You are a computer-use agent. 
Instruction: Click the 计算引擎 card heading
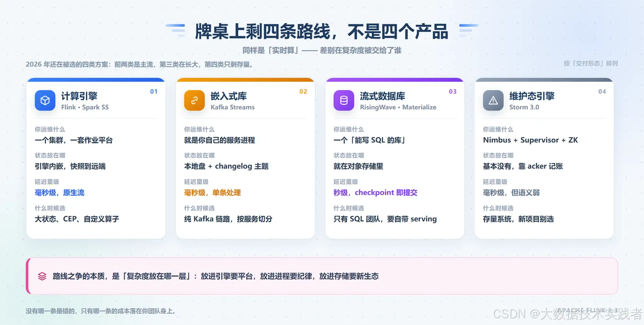pos(79,96)
